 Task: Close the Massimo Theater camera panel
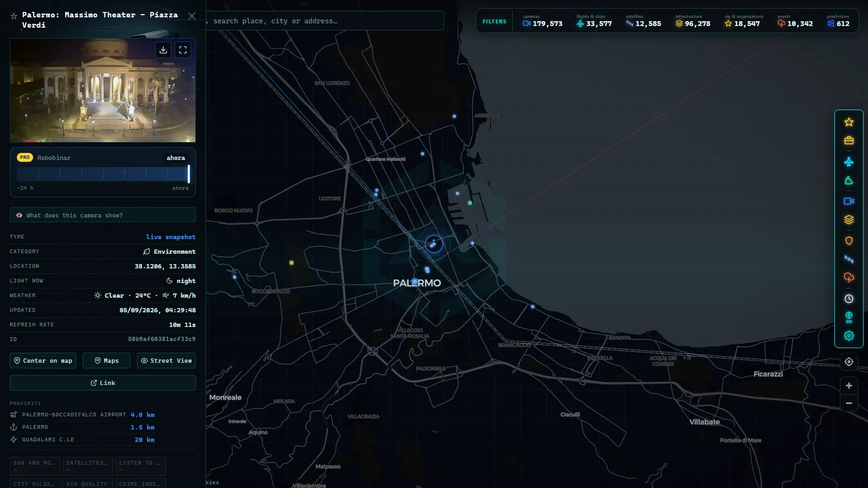192,16
